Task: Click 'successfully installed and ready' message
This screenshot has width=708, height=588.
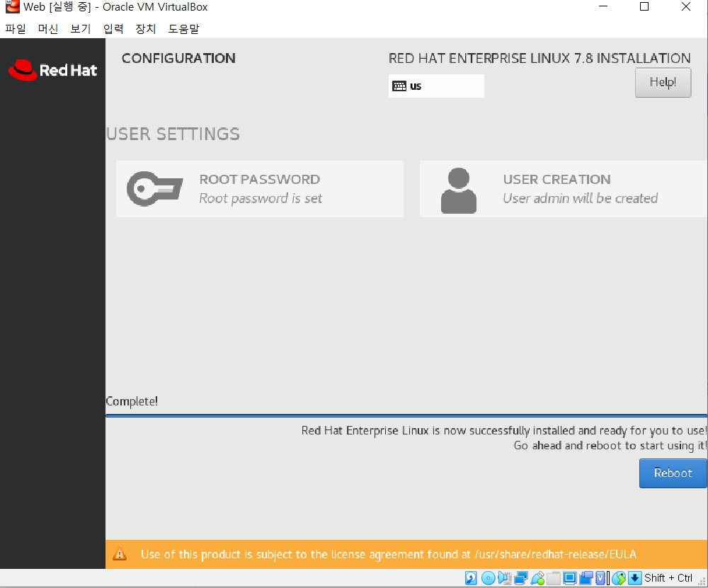Action: [504, 430]
